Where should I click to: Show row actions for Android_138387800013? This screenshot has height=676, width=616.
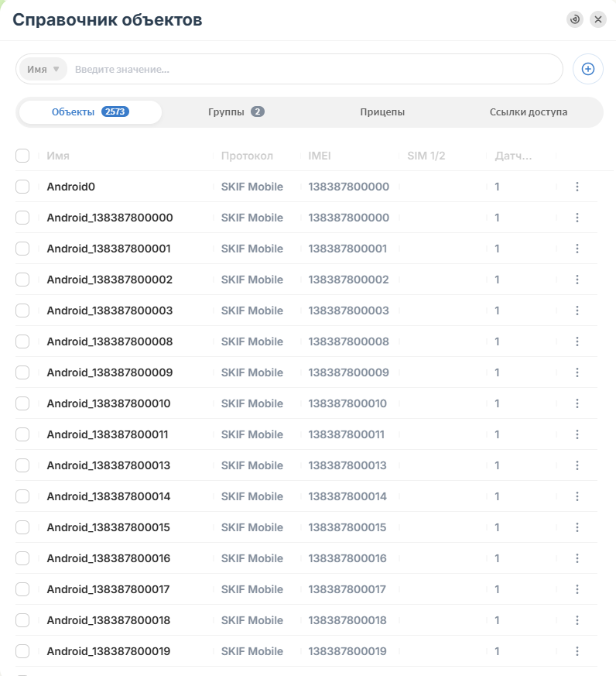click(x=577, y=465)
